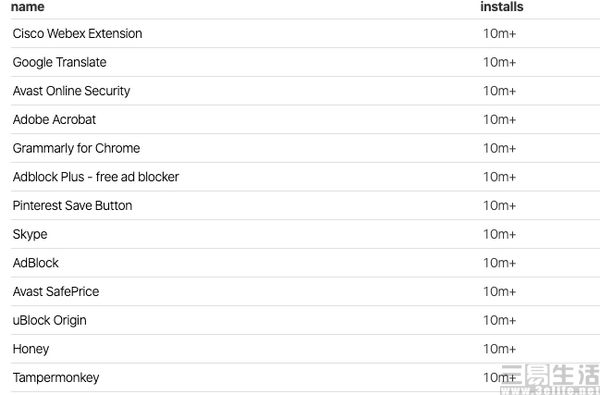Click installs value beside uBlock Origin
This screenshot has height=395, width=600.
499,320
